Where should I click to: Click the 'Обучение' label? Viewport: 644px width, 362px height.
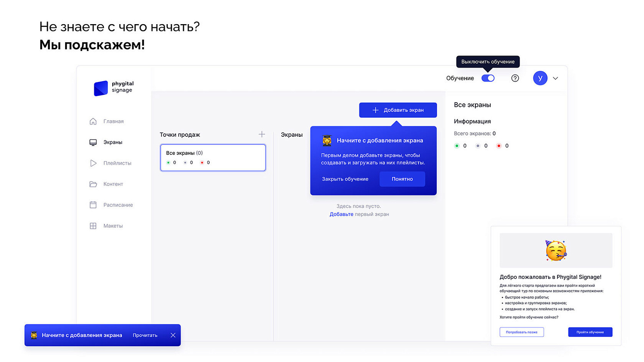460,78
